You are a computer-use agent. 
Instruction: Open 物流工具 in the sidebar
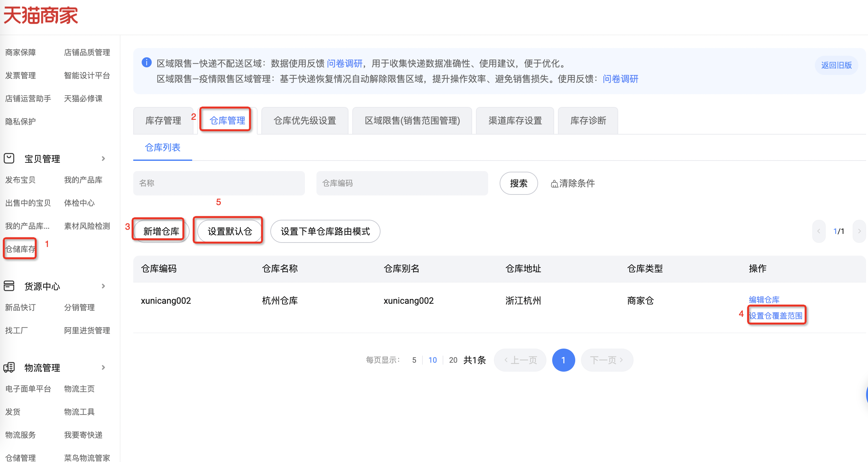[79, 411]
